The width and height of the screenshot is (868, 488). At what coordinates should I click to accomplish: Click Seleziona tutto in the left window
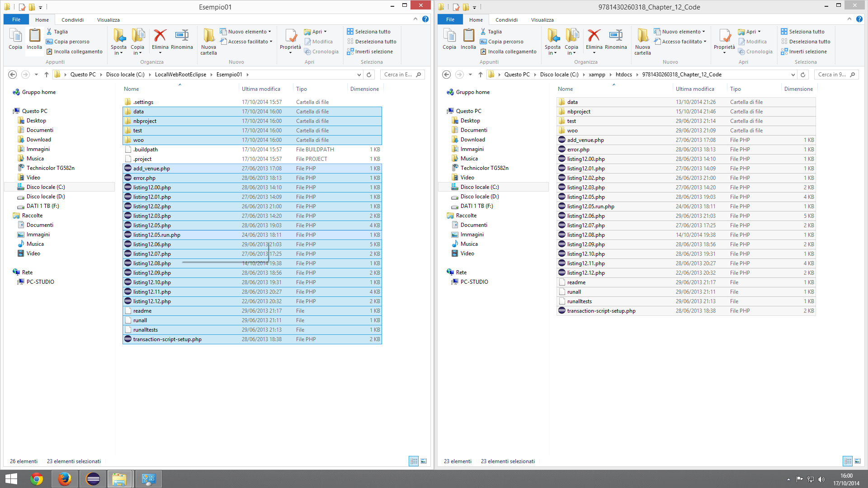372,32
